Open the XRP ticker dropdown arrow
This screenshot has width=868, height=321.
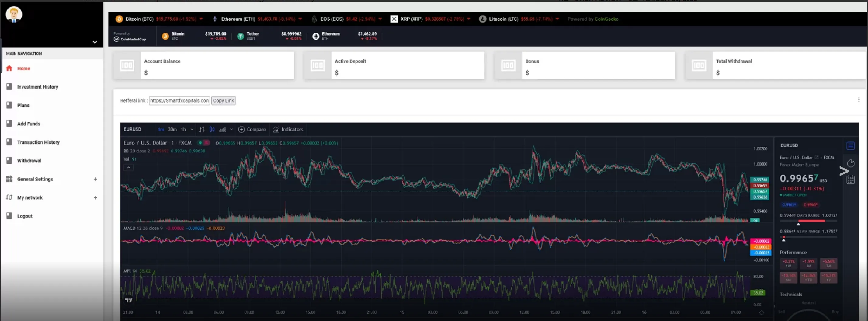click(469, 19)
